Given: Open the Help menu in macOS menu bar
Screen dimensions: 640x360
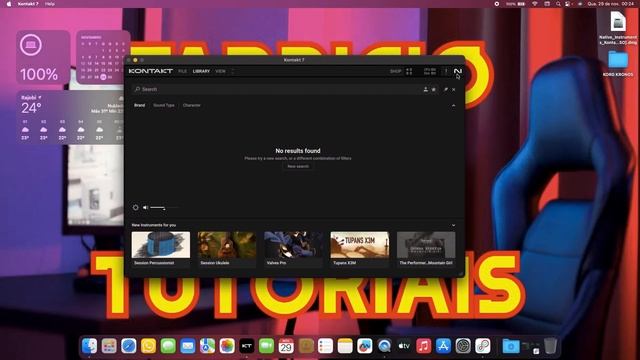Looking at the screenshot, I should [50, 4].
